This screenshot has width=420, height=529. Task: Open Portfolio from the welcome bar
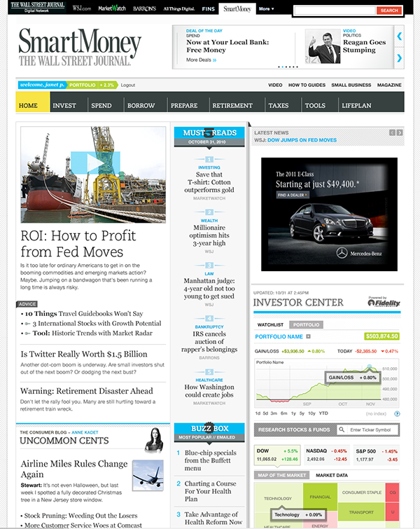pyautogui.click(x=82, y=85)
